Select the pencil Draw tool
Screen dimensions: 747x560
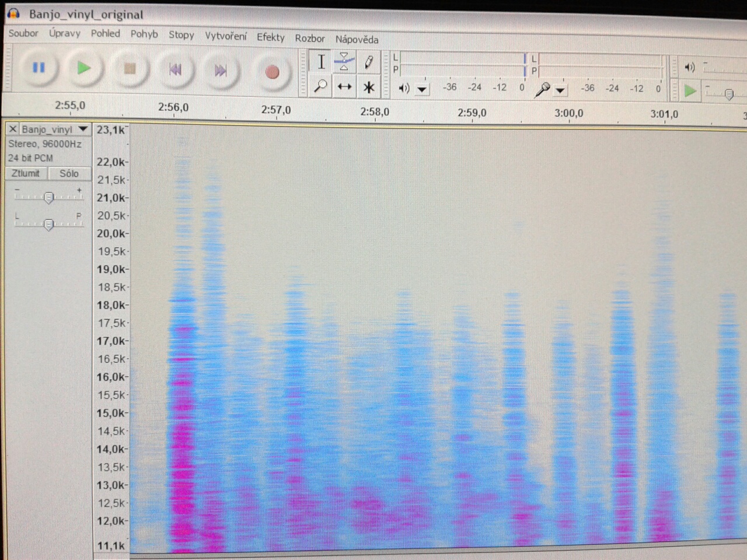click(x=368, y=62)
